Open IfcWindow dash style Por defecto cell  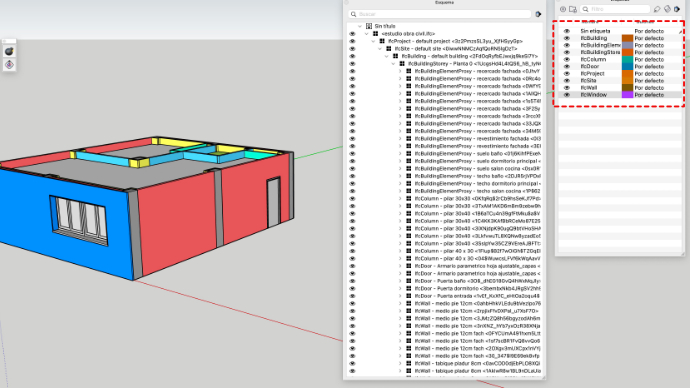649,95
